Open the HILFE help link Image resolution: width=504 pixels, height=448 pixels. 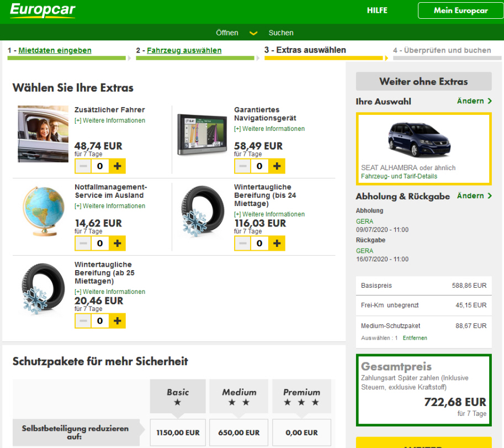(377, 10)
